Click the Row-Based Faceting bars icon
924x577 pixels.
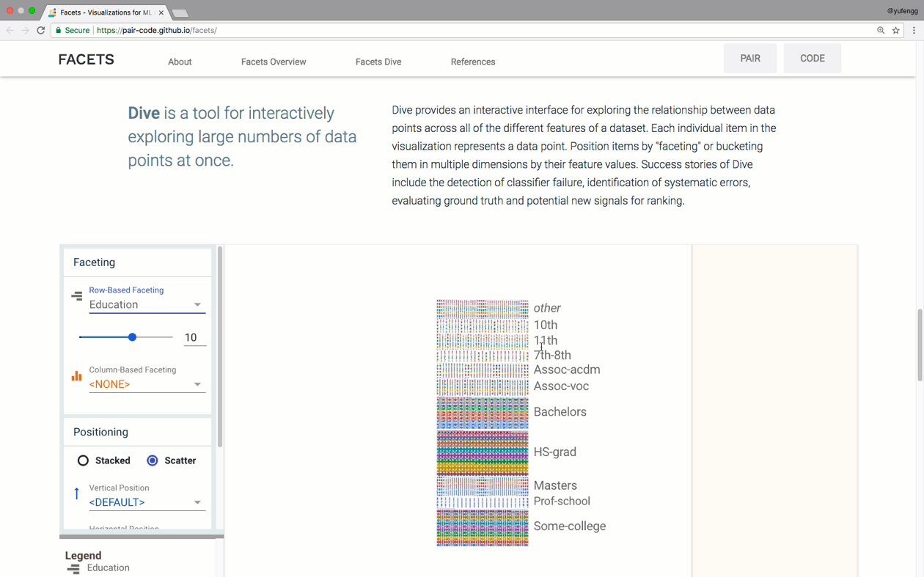pos(76,295)
